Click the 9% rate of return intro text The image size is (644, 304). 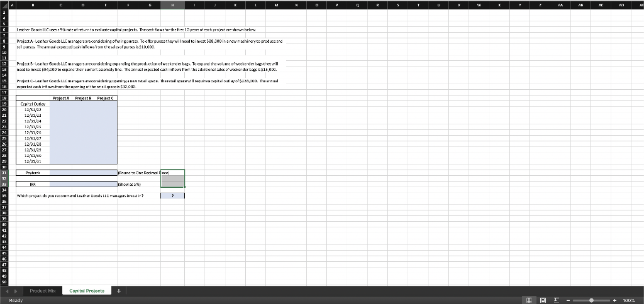tap(136, 30)
